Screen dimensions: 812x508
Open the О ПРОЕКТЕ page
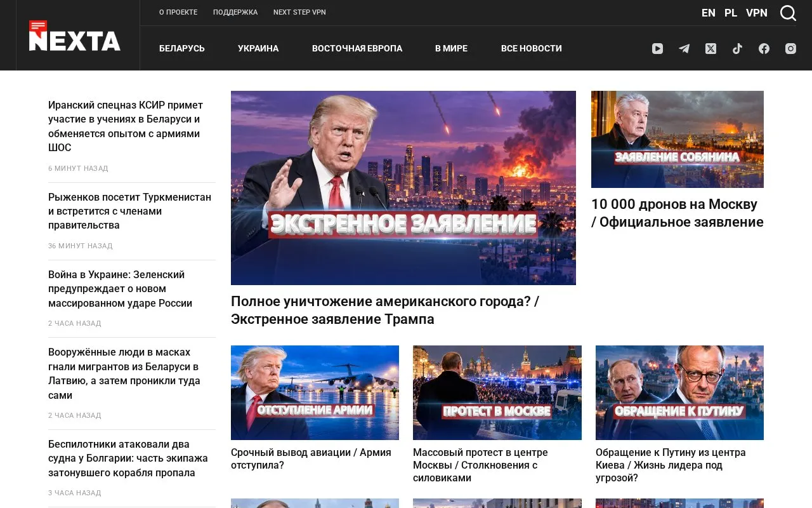(x=178, y=12)
